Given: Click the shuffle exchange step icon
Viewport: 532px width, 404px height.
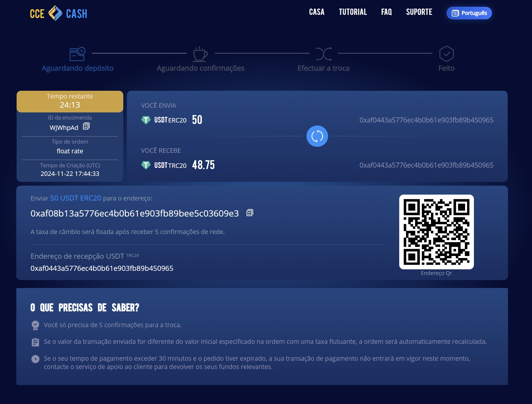Looking at the screenshot, I should click(323, 54).
